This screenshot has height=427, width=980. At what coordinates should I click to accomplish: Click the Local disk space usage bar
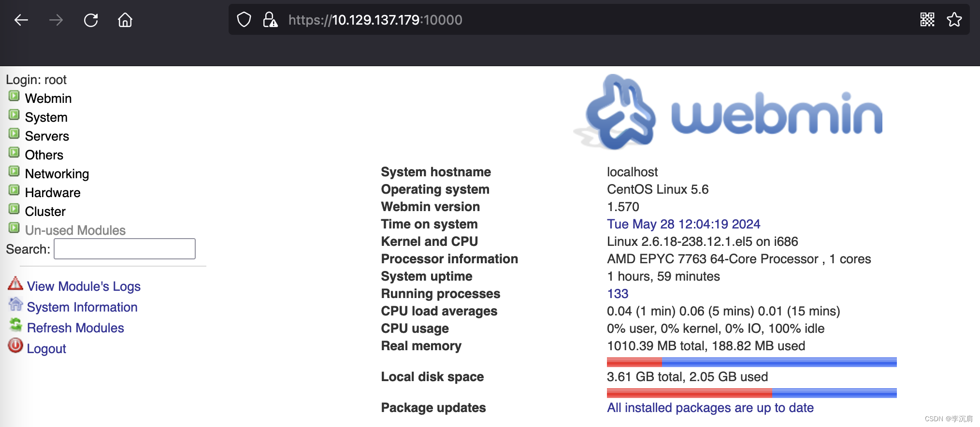pos(752,393)
